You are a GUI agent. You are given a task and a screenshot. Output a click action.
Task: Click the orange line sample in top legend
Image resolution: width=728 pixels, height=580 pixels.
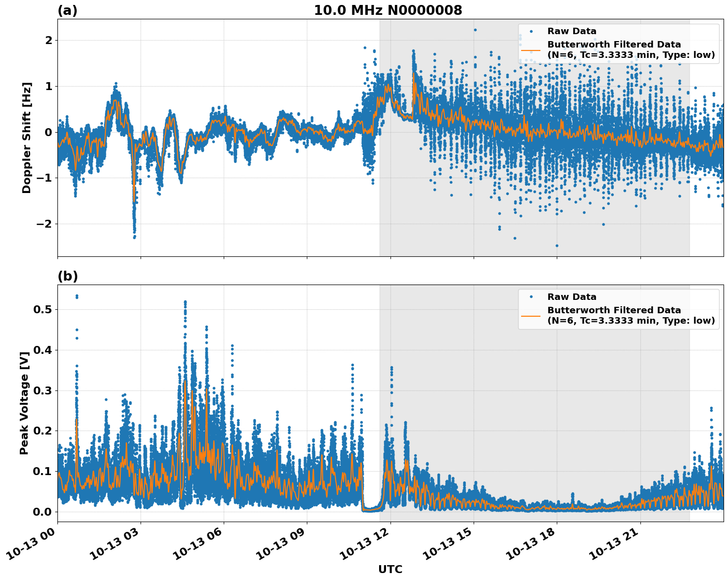[531, 50]
